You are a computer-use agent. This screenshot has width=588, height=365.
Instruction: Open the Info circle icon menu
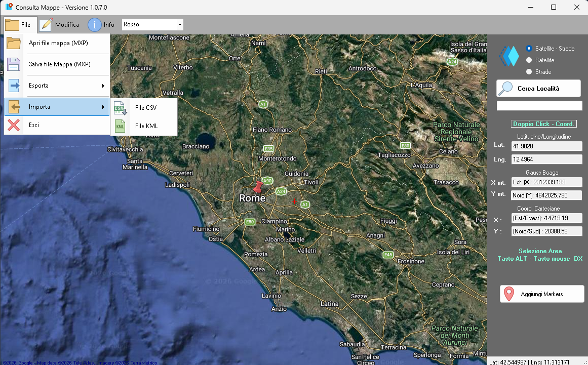pyautogui.click(x=101, y=25)
